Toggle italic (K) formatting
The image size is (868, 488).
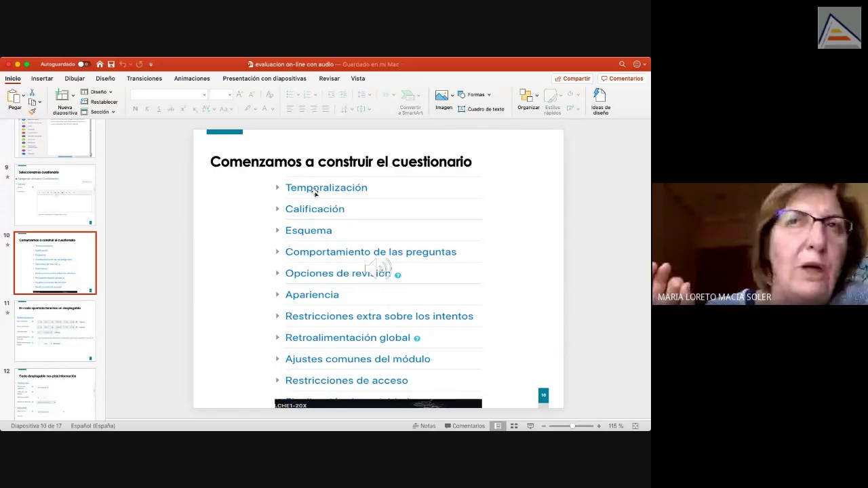tap(147, 109)
